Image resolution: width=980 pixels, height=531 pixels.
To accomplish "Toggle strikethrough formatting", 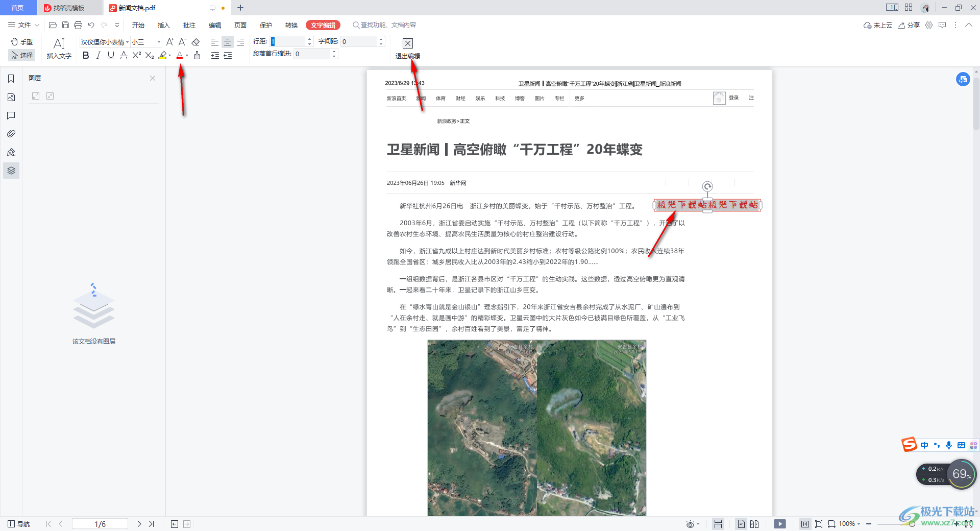I will pos(124,55).
